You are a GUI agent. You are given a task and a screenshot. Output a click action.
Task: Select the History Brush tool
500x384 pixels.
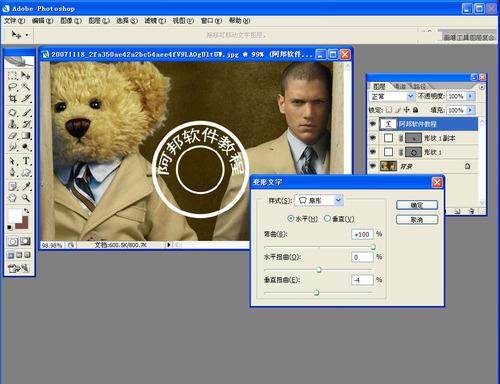tap(26, 124)
